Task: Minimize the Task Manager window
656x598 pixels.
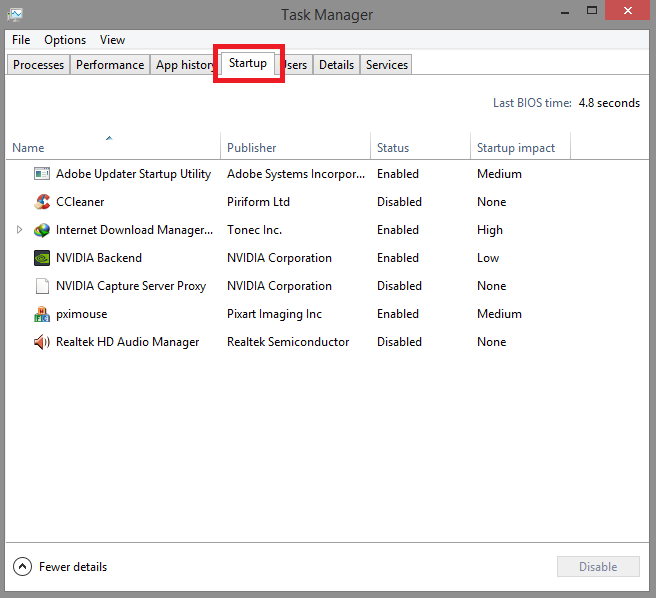Action: (x=565, y=13)
